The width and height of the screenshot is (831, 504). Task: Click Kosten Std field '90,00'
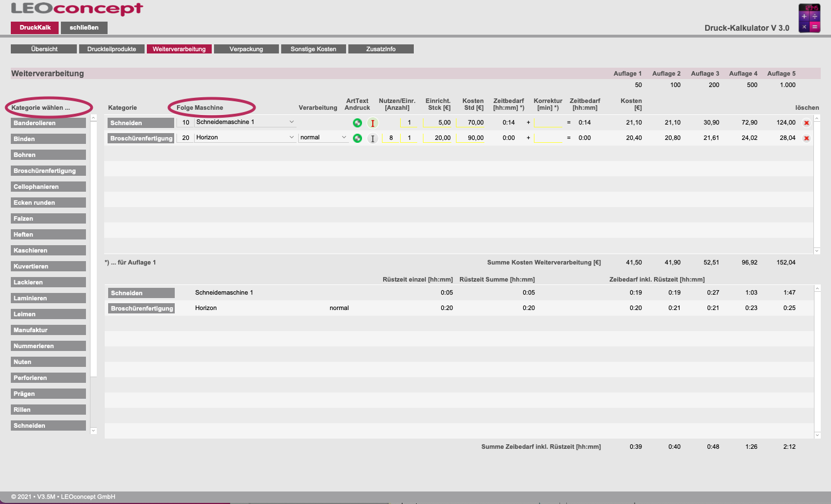(x=470, y=138)
